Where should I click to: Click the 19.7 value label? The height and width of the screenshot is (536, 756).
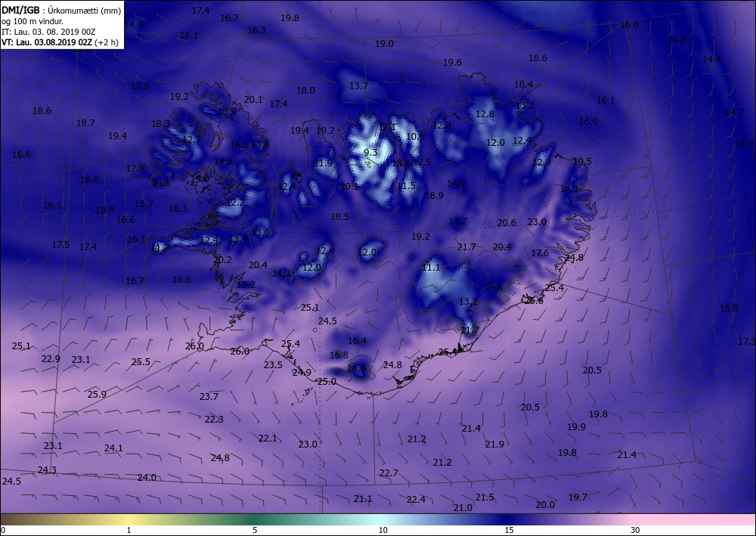pos(578,497)
